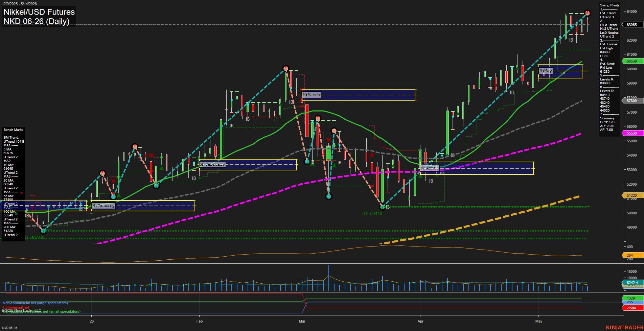
Task: Click the SP's: 128 summary line
Action: [x=607, y=122]
